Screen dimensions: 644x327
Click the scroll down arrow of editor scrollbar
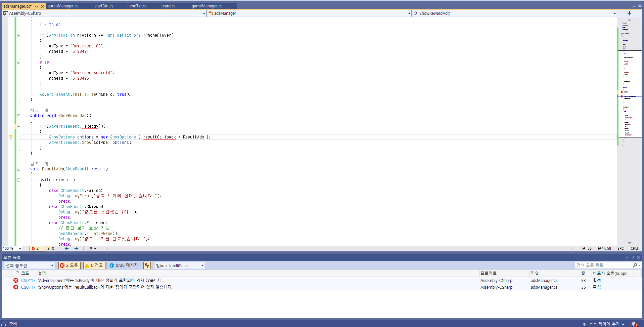[x=629, y=243]
